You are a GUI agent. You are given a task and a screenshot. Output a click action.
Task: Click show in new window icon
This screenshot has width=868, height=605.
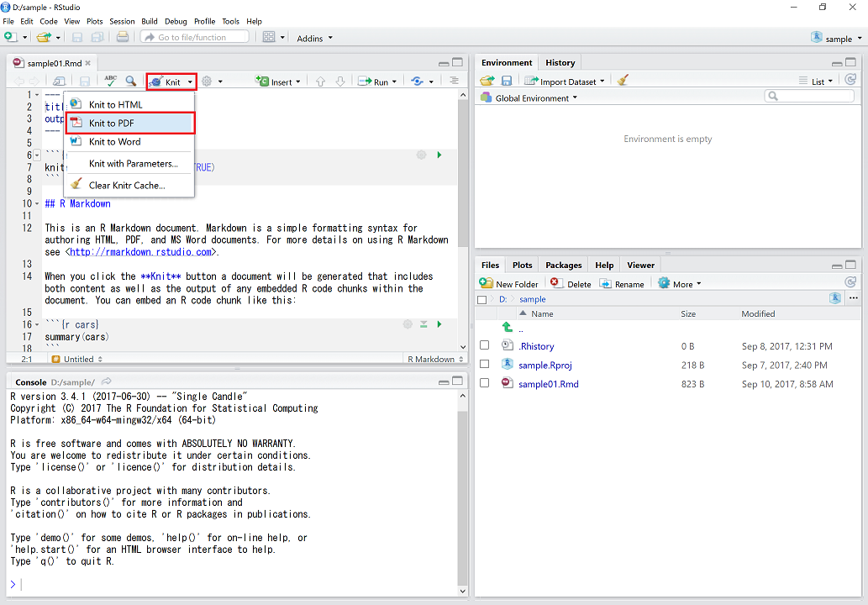point(59,82)
